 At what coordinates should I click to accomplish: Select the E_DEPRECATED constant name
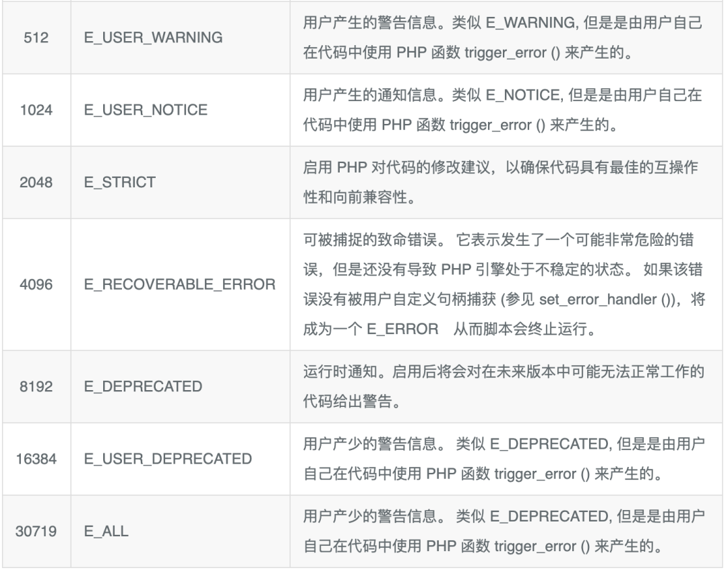143,387
